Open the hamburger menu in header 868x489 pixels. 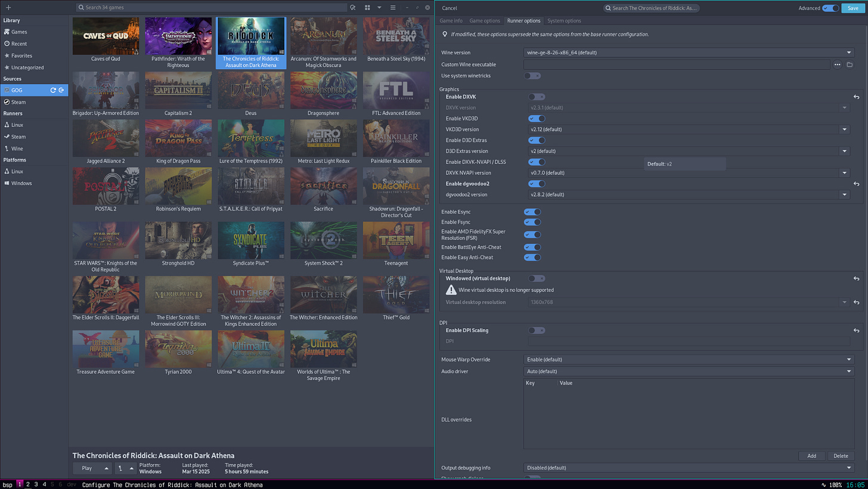393,8
